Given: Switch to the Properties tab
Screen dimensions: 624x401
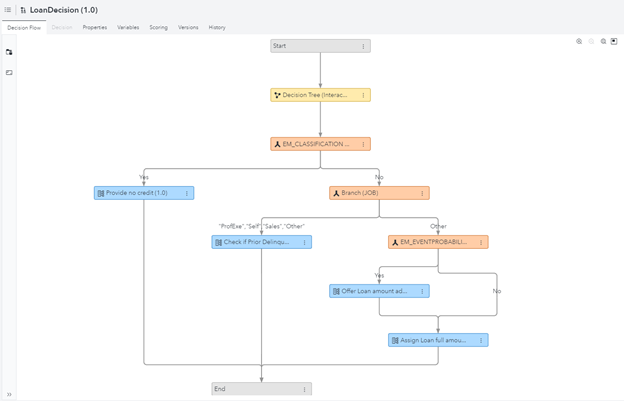Looking at the screenshot, I should tap(95, 27).
